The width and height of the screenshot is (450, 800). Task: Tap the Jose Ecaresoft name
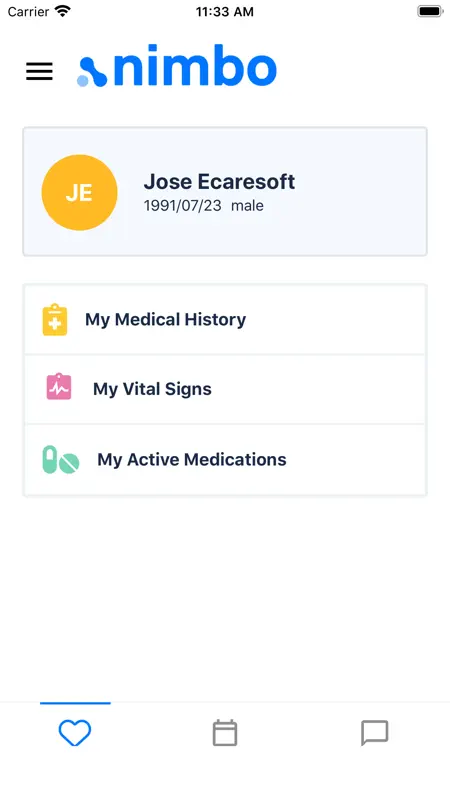click(219, 182)
